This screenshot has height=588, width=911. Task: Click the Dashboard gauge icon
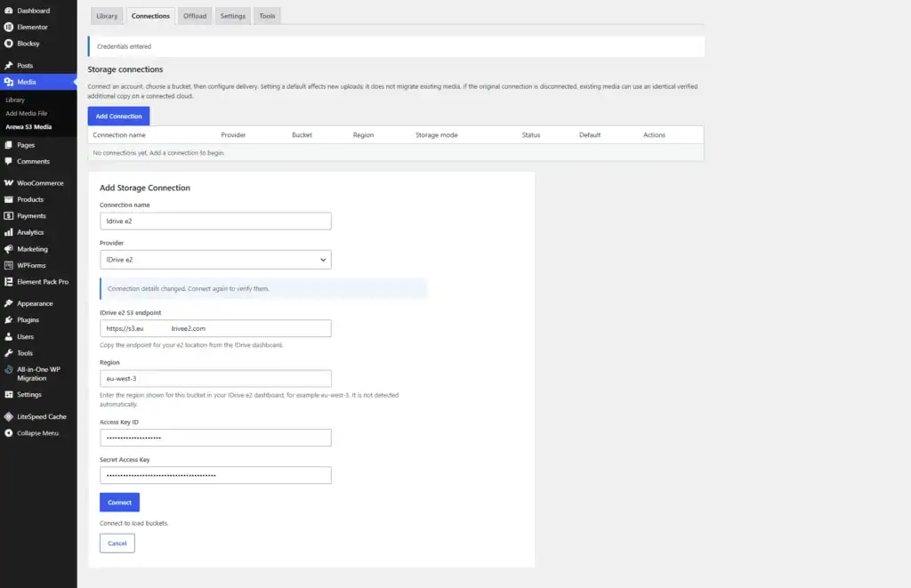click(9, 11)
